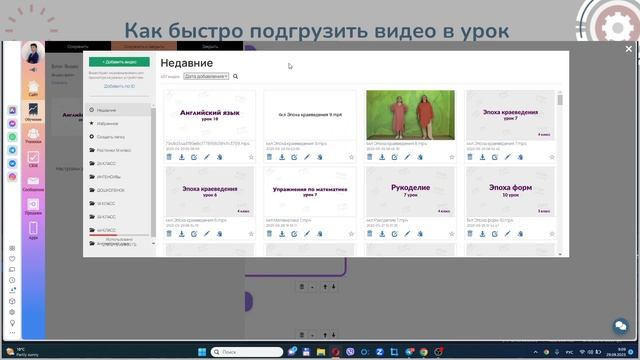The height and width of the screenshot is (360, 640).
Task: Star the 'Эпоха краеведения урок 6' card
Action: click(x=251, y=234)
